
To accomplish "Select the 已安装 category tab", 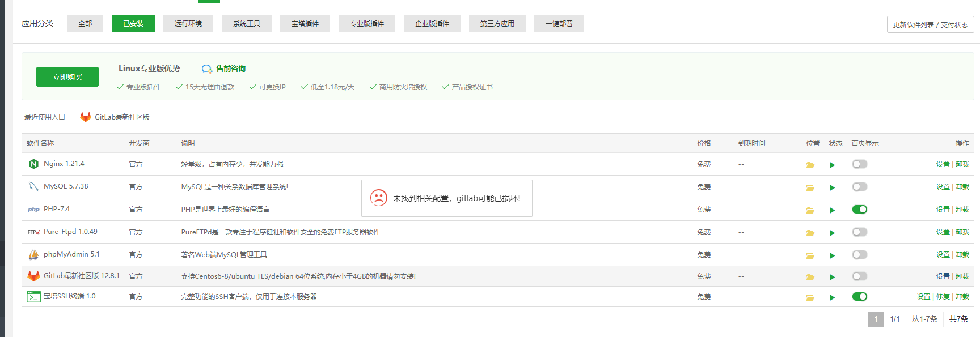I will coord(133,23).
